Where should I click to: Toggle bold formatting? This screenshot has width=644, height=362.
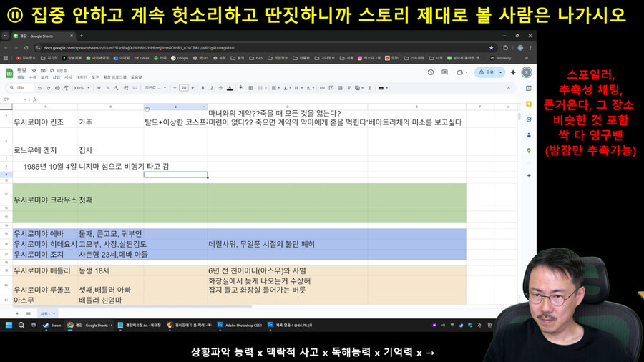203,88
